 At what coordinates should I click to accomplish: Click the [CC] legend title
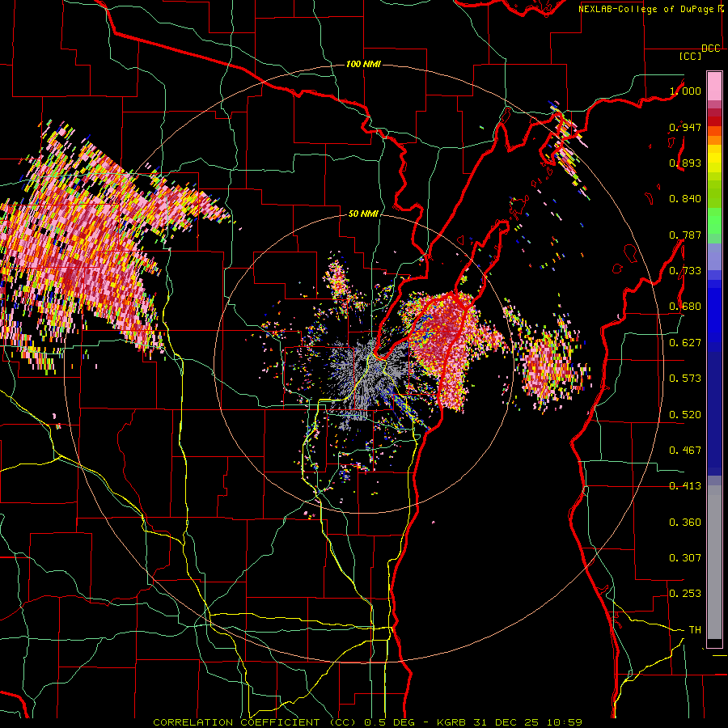pyautogui.click(x=691, y=56)
